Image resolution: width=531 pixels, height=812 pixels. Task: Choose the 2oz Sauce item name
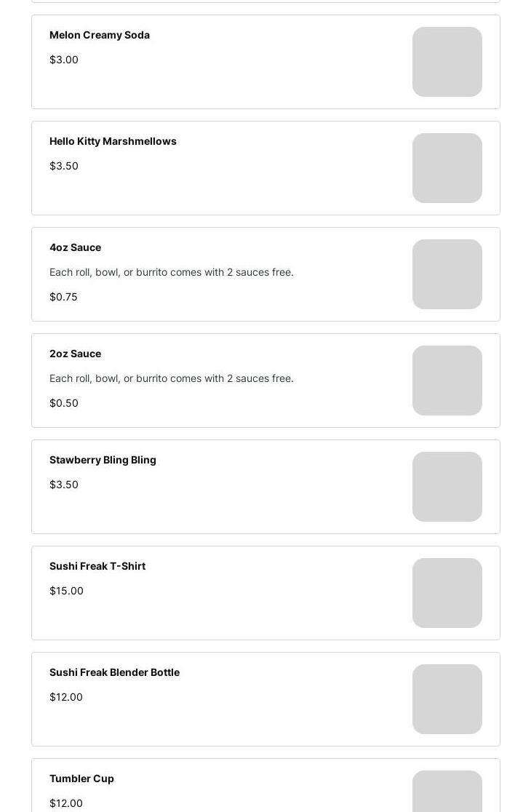tap(75, 354)
